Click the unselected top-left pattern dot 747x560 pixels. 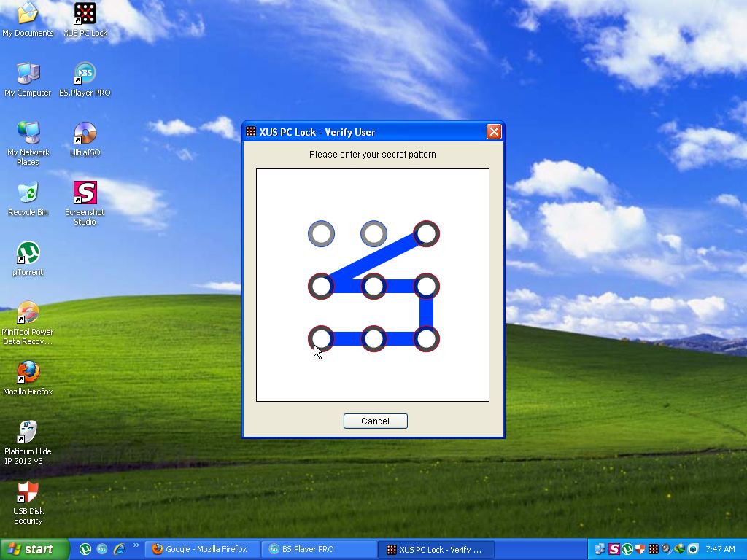pyautogui.click(x=321, y=234)
